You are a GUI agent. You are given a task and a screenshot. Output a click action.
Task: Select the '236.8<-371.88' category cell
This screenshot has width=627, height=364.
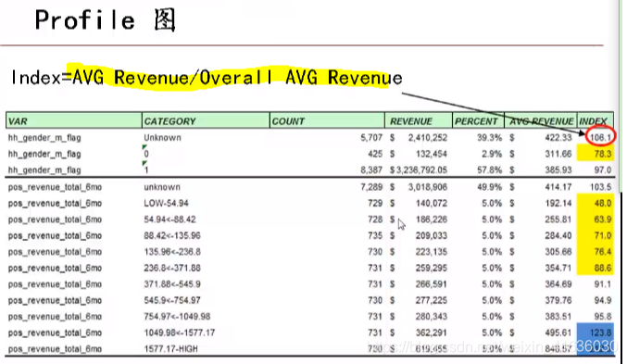pyautogui.click(x=172, y=268)
